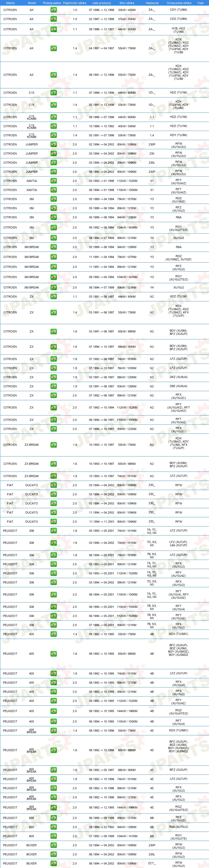This screenshot has width=209, height=868.
Task: Click the 07.1992 -> 09.1999 production years
Action: click(x=102, y=836)
